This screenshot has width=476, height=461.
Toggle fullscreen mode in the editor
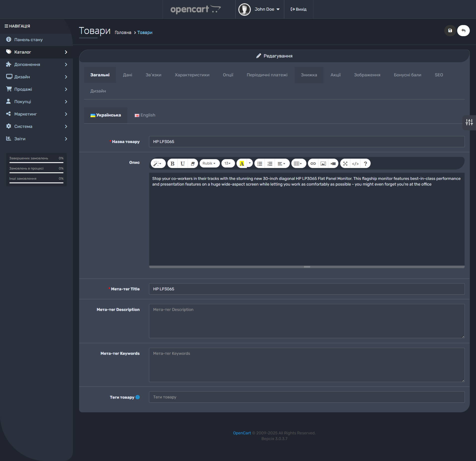tap(345, 164)
